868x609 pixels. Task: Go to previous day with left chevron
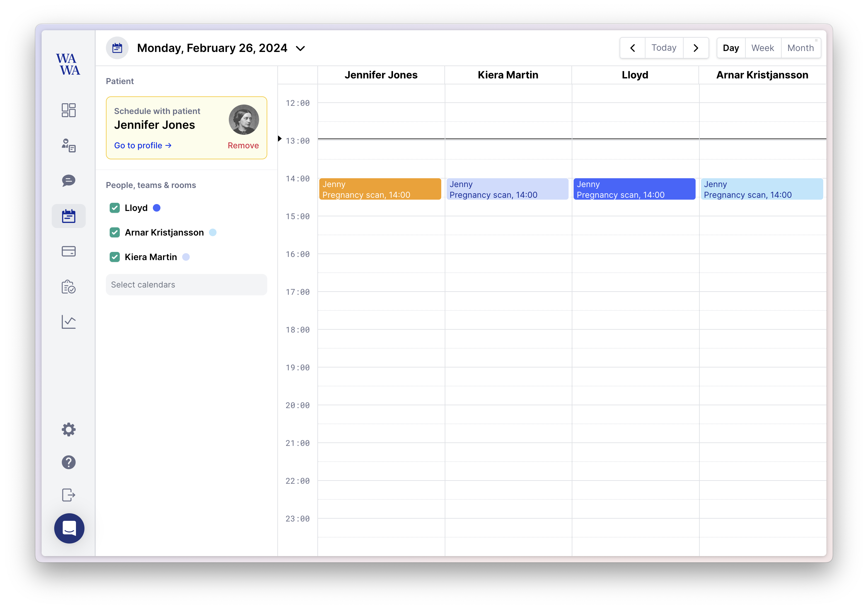(x=633, y=48)
